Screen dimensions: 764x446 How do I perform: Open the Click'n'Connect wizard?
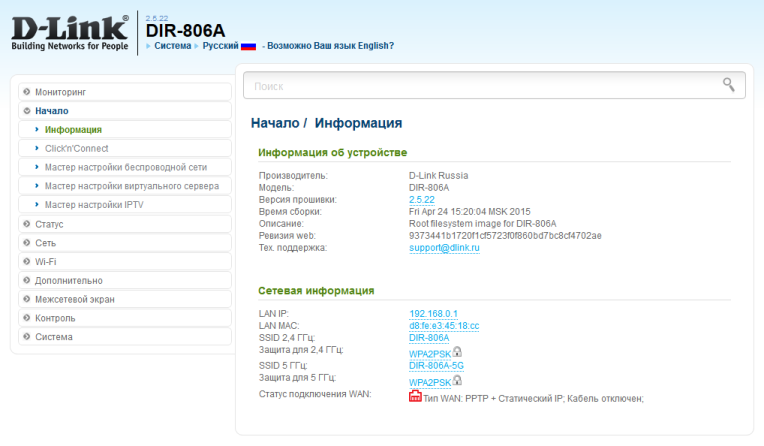click(x=125, y=148)
